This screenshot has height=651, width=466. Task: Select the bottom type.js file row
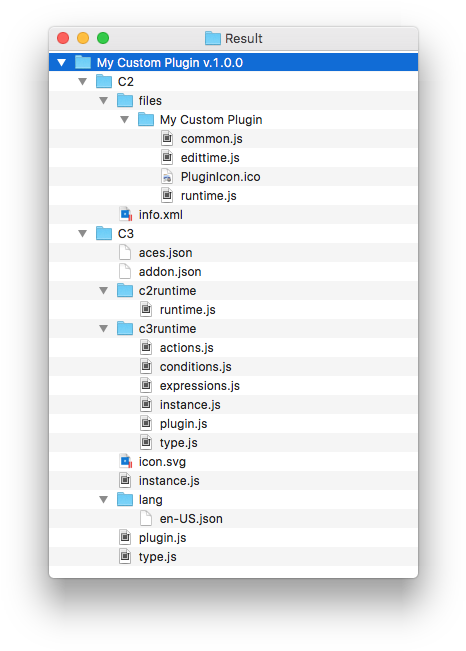233,557
